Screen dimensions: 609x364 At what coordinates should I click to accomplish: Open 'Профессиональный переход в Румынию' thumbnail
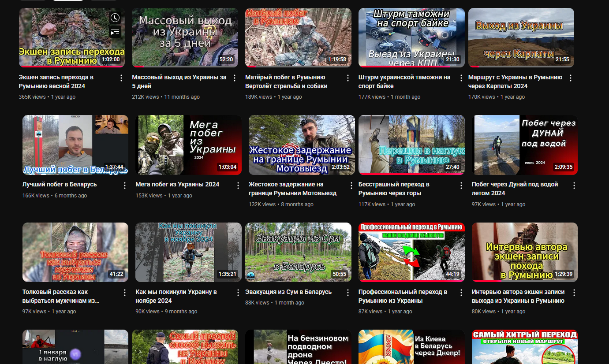click(x=411, y=252)
